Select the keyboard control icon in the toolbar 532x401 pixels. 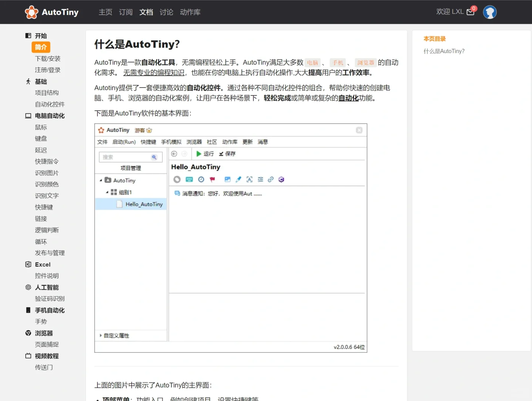click(189, 179)
